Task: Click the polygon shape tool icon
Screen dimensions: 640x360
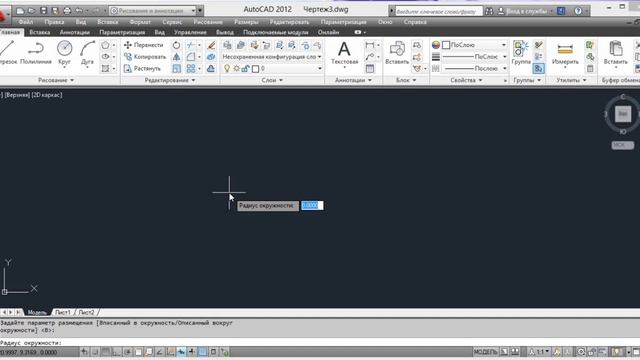Action: pyautogui.click(x=105, y=45)
